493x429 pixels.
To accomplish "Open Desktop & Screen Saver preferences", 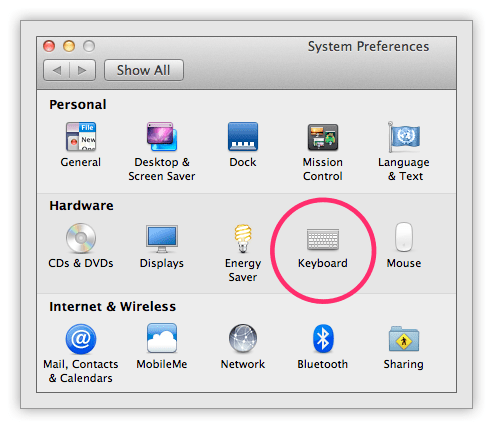I will pos(162,137).
